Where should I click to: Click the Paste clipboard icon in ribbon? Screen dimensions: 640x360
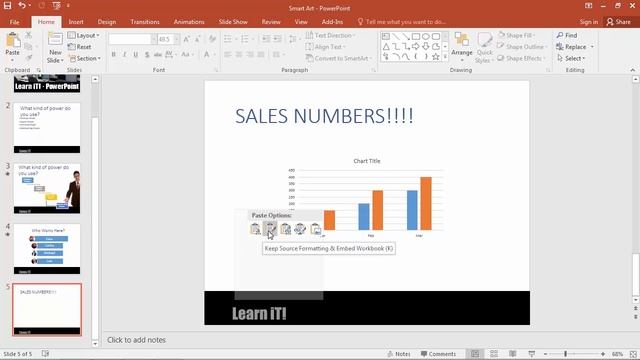click(13, 40)
